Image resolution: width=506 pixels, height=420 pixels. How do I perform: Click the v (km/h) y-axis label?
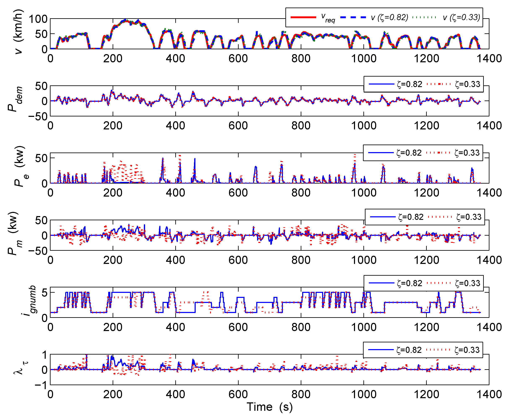click(x=18, y=32)
